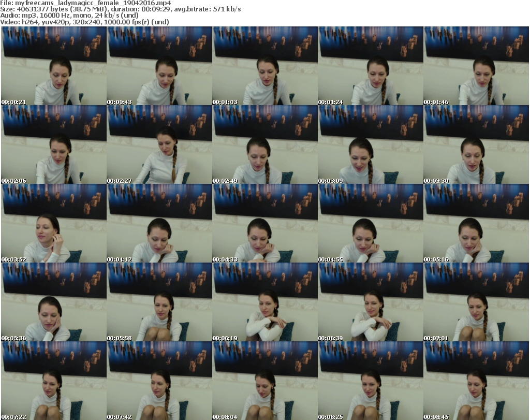The image size is (530, 420).
Task: Select the thumbnail frame stamped 00:02:49
Action: [265, 144]
